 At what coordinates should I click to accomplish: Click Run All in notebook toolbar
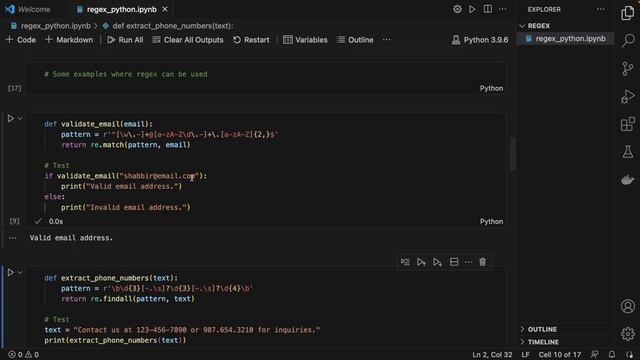pos(125,40)
